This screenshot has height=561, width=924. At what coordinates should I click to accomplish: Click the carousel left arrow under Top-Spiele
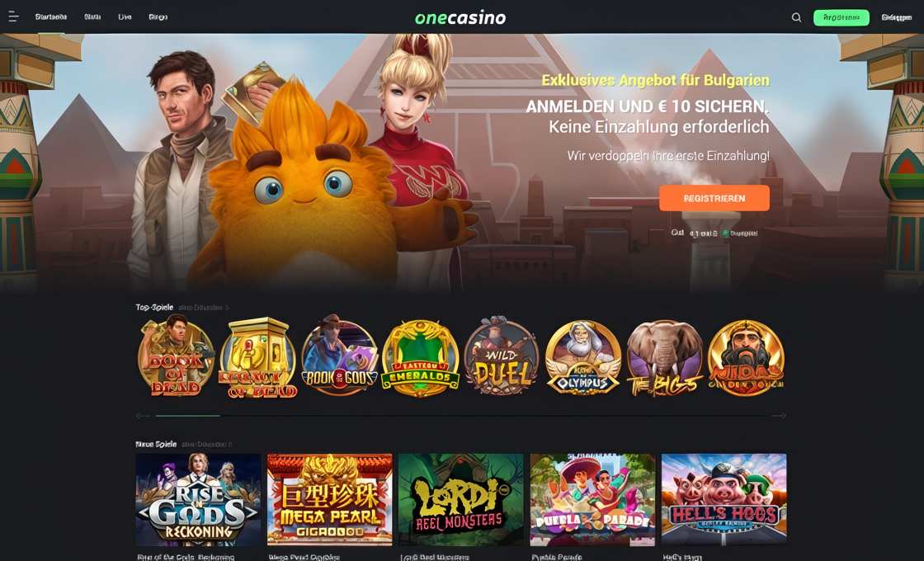point(143,416)
